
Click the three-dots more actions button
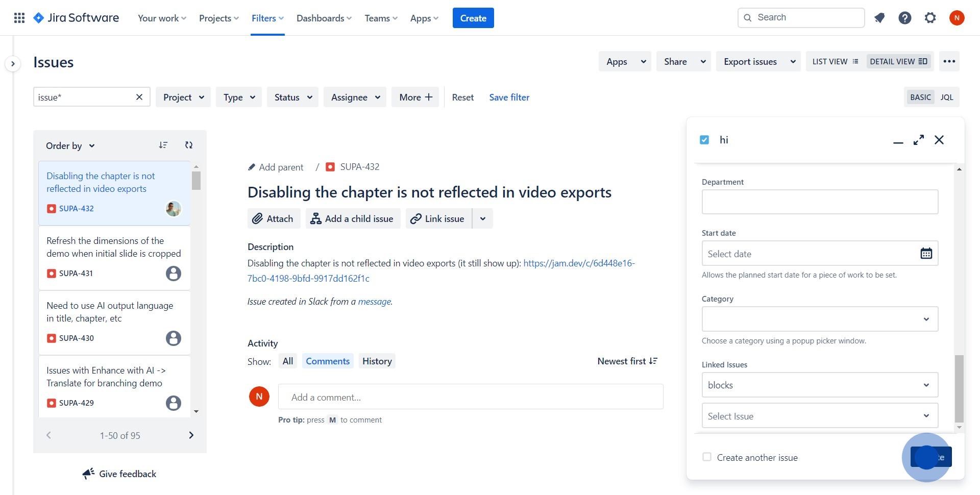(x=949, y=61)
